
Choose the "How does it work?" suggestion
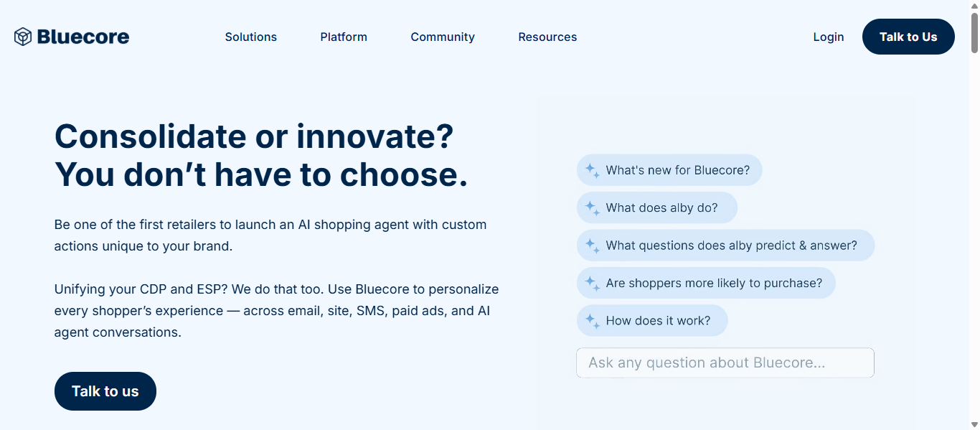coord(658,321)
